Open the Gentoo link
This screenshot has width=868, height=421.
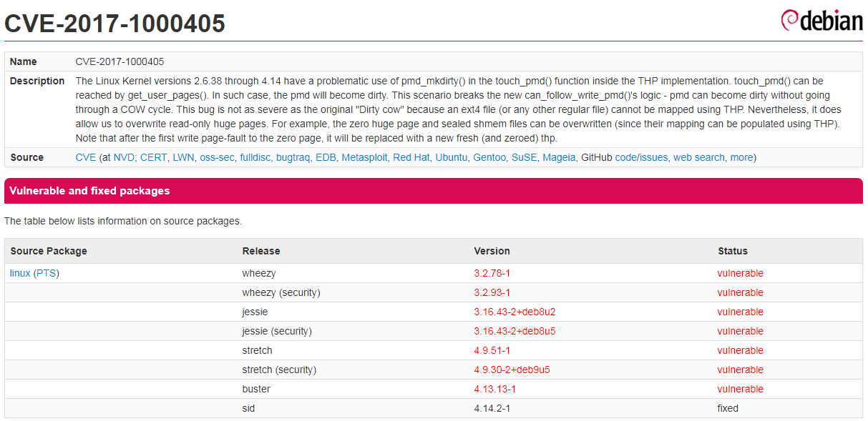[489, 157]
